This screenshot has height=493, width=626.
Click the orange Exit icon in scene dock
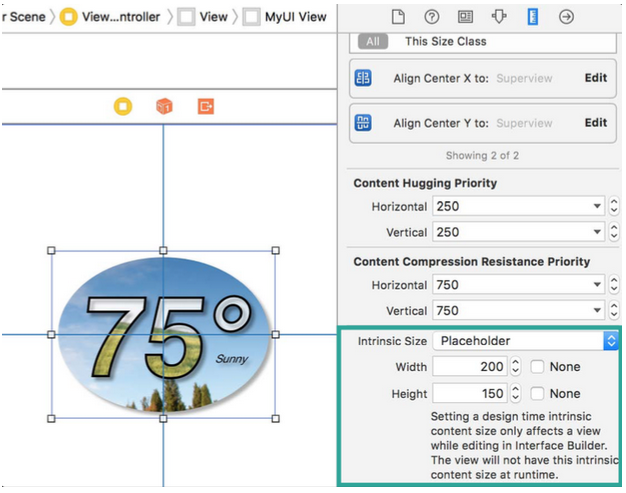206,107
